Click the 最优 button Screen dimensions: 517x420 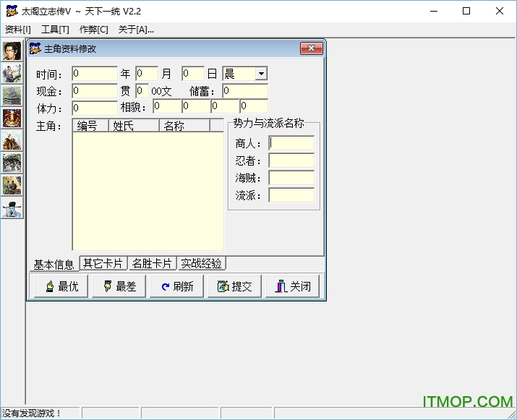61,286
